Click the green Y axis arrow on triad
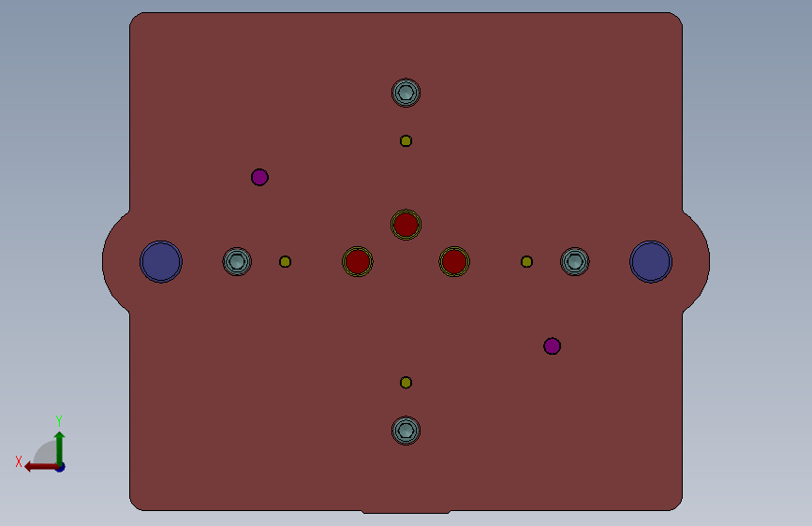 pyautogui.click(x=59, y=447)
